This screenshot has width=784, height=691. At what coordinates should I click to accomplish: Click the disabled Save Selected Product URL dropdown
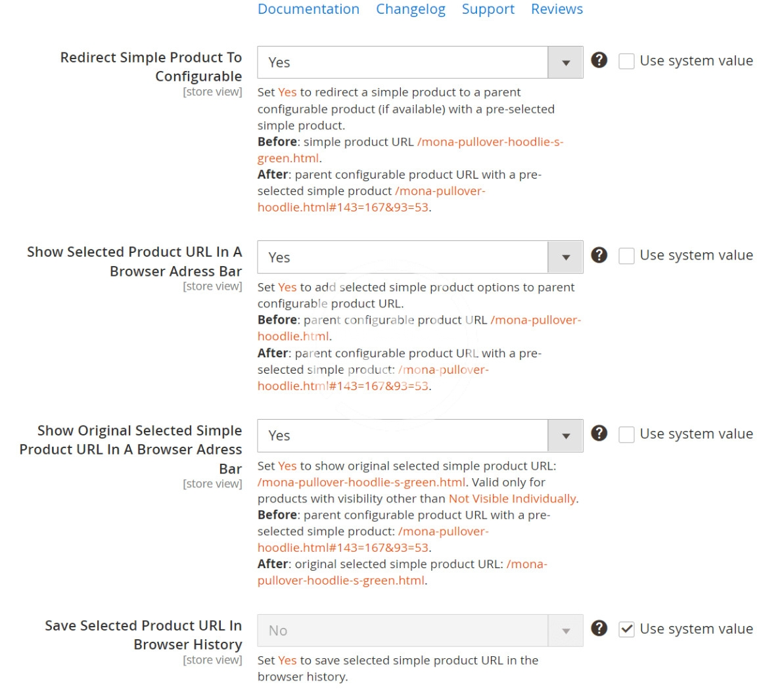click(x=419, y=631)
